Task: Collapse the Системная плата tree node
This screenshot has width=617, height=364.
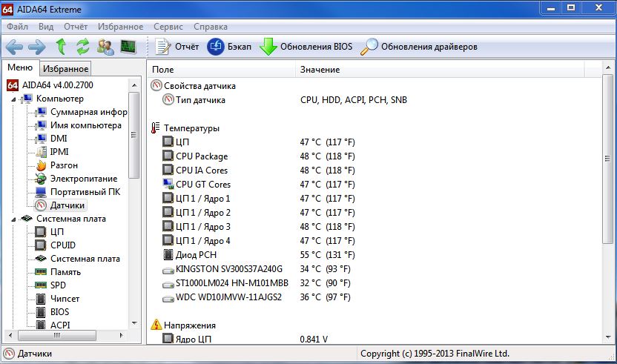Action: pyautogui.click(x=13, y=219)
